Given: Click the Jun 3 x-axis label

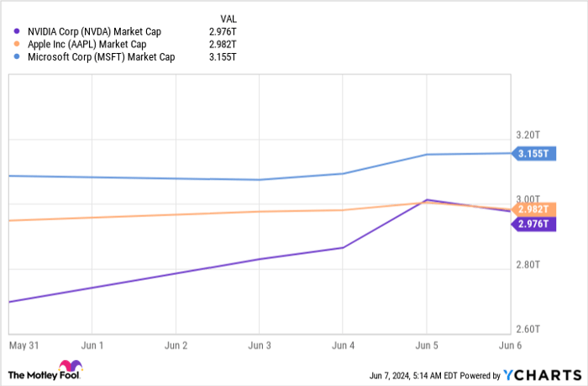Looking at the screenshot, I should 260,346.
